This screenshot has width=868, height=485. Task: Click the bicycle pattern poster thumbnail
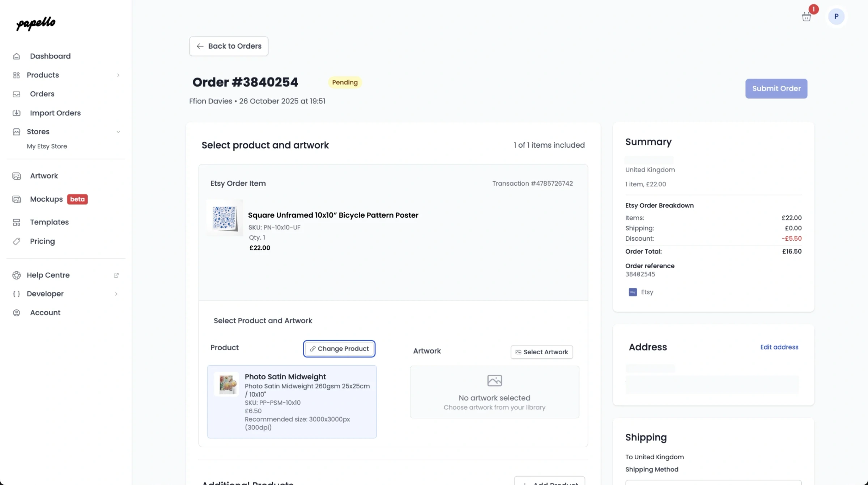tap(225, 218)
